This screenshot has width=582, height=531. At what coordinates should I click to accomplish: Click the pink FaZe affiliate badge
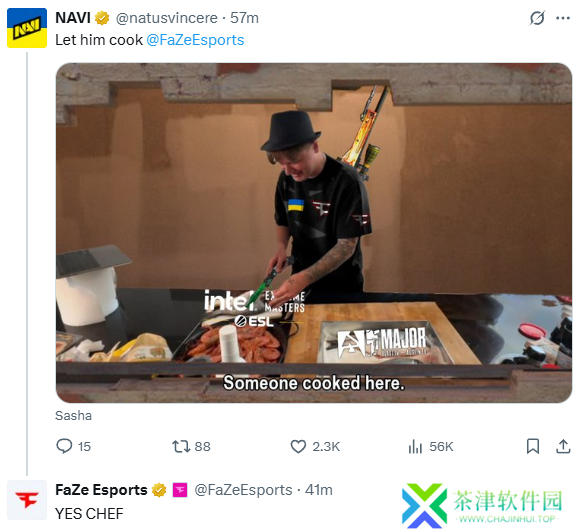click(x=180, y=490)
